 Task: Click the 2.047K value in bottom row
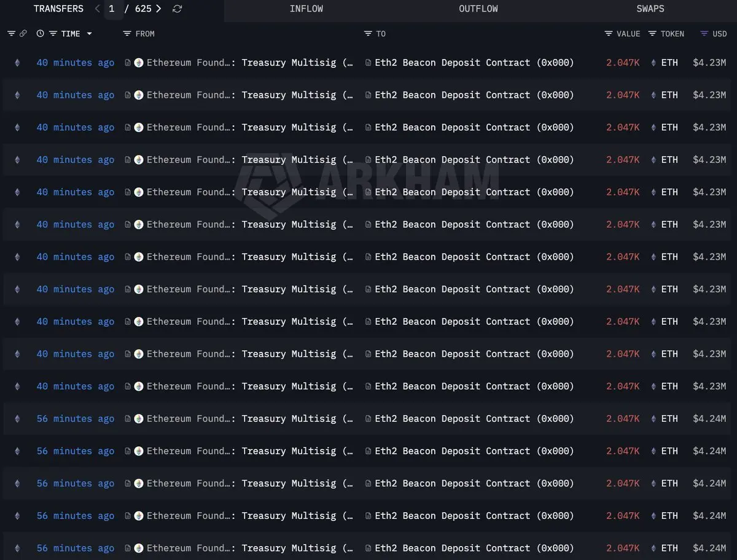point(623,548)
